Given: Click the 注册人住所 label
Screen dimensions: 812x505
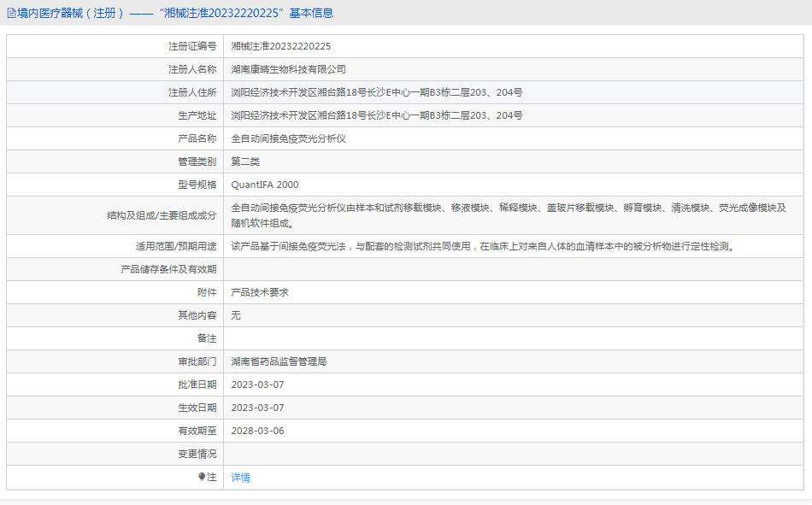Looking at the screenshot, I should point(192,92).
